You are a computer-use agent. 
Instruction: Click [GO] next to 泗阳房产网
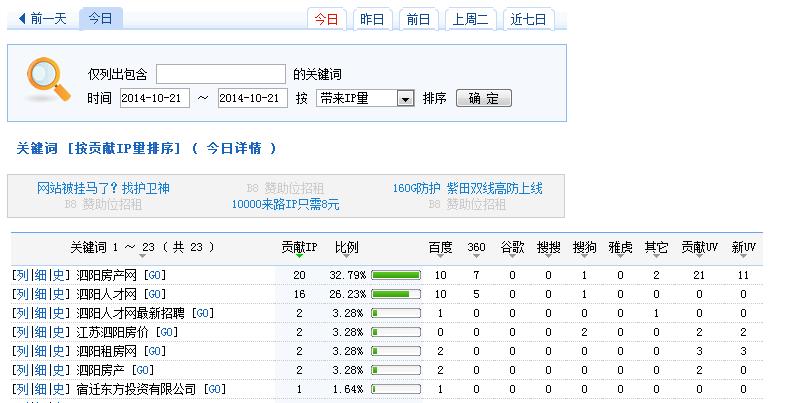coord(153,275)
